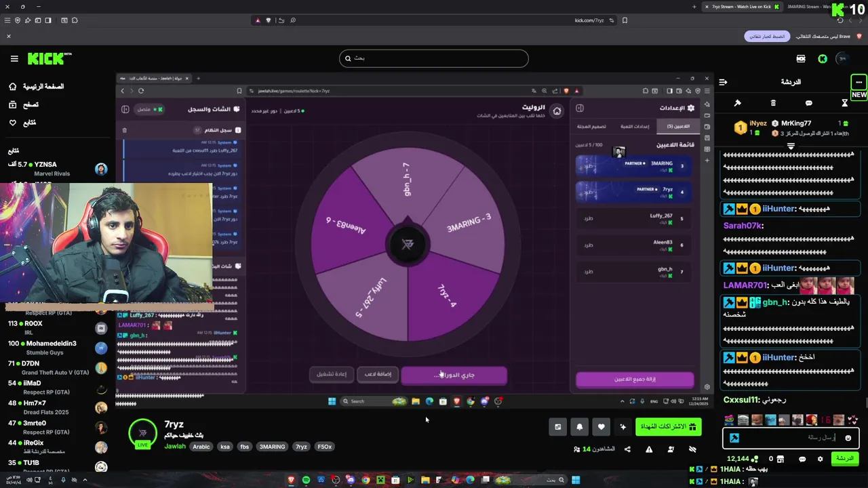The height and width of the screenshot is (488, 868).
Task: Click Cxxsul11 username in chat
Action: coord(742,400)
